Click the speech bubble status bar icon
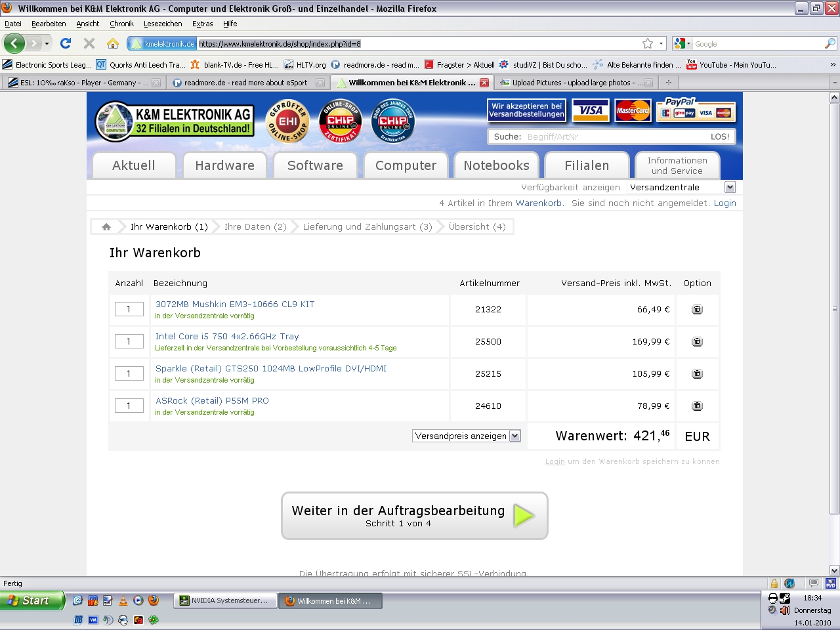 coord(814,583)
